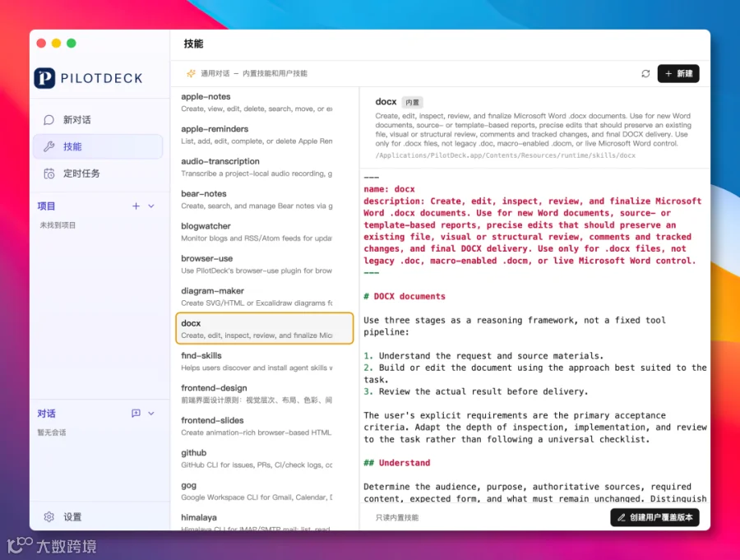740x560 pixels.
Task: Click the green macOS zoom window button
Action: [72, 44]
